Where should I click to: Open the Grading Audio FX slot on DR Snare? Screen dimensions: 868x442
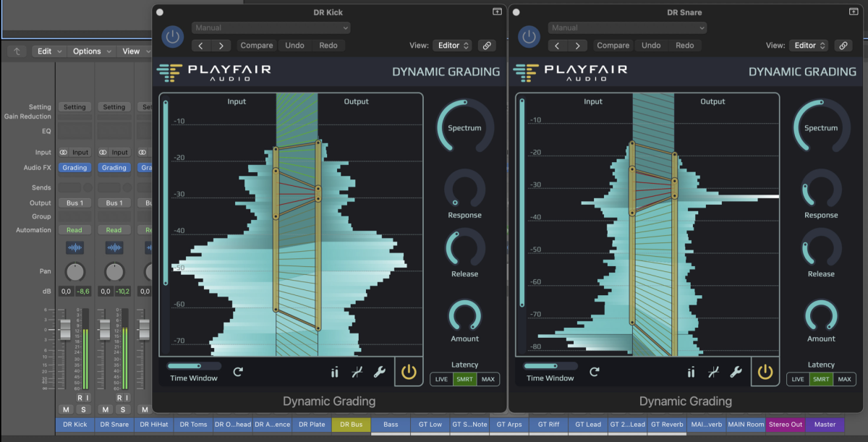coord(114,168)
